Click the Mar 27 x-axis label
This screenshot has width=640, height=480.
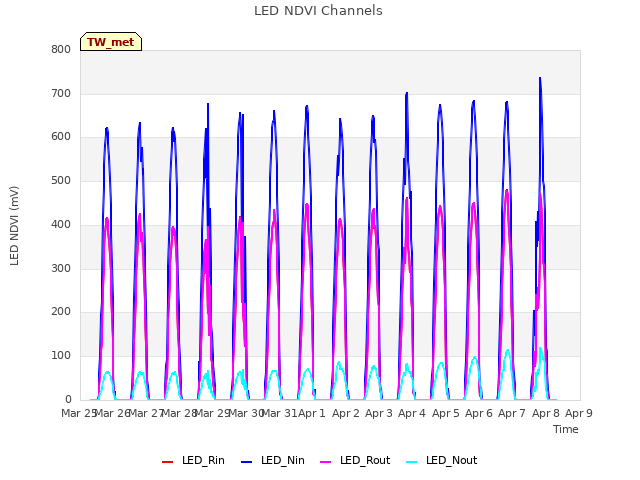pyautogui.click(x=146, y=413)
